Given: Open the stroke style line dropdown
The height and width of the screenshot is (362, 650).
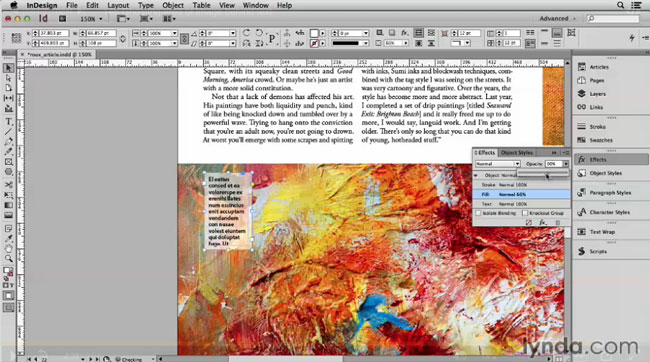Looking at the screenshot, I should click(366, 43).
